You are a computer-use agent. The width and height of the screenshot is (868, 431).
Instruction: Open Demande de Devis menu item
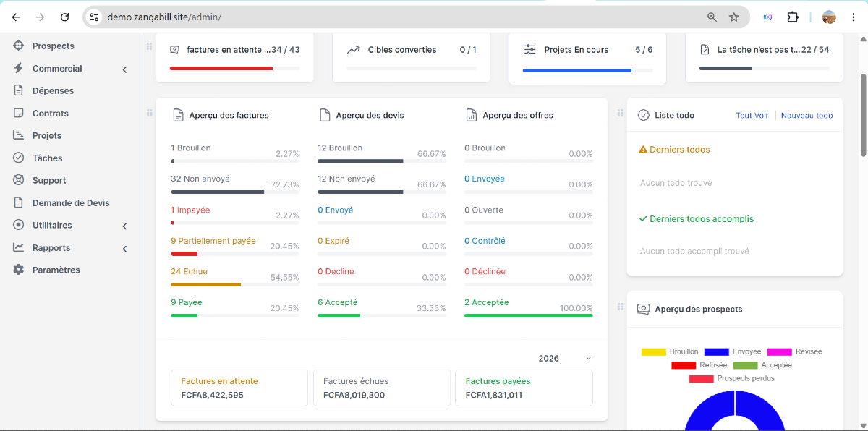(x=71, y=202)
